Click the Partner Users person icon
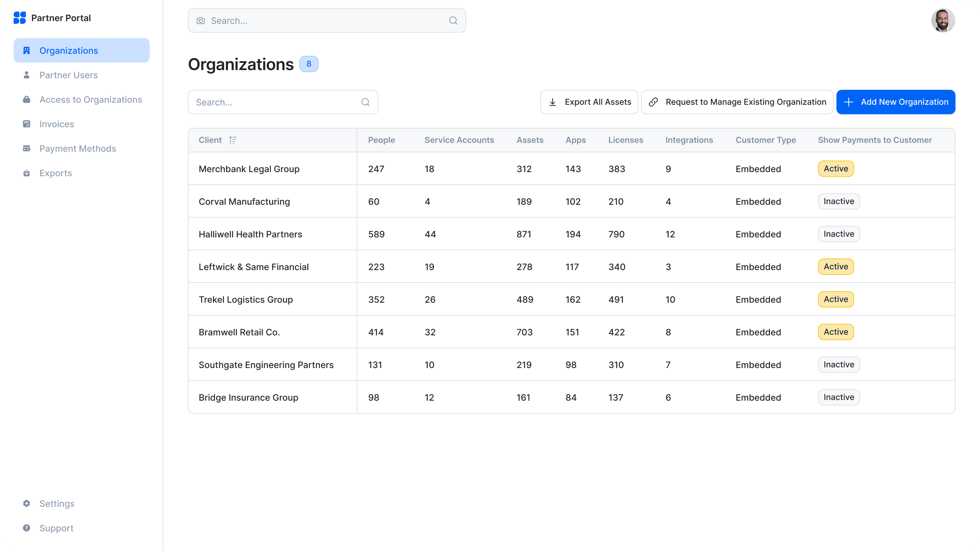The width and height of the screenshot is (980, 551). click(x=27, y=75)
